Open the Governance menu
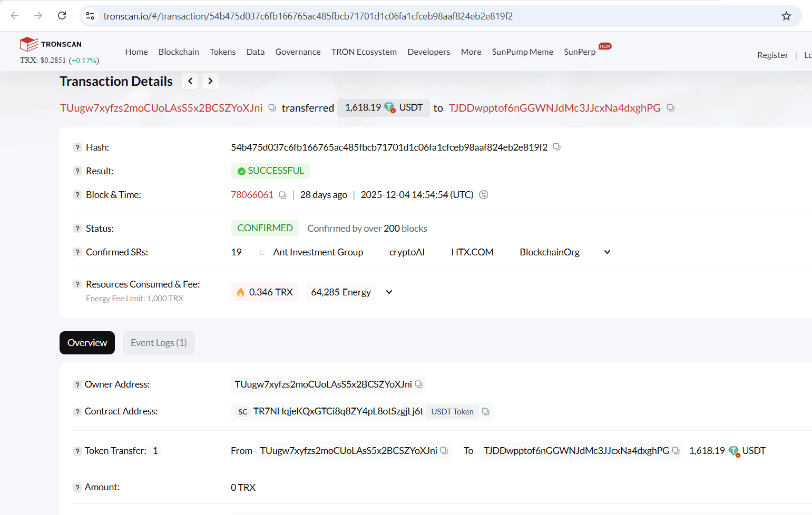Viewport: 812px width, 515px height. [298, 52]
